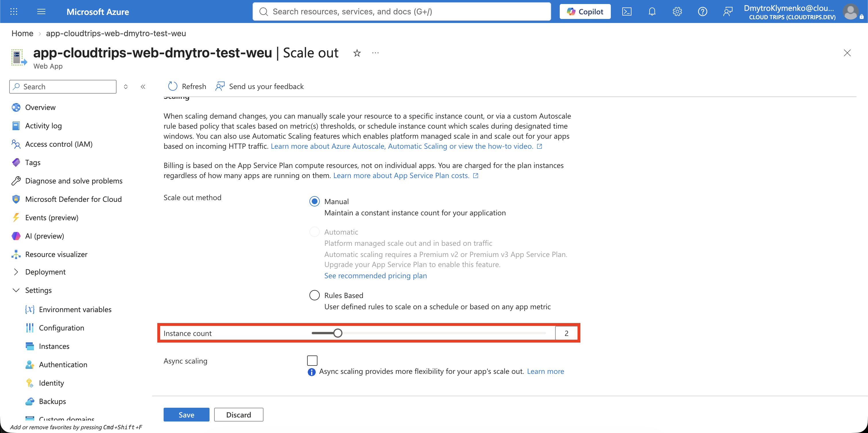Image resolution: width=868 pixels, height=433 pixels.
Task: Select the Rules Based radio button
Action: 314,295
